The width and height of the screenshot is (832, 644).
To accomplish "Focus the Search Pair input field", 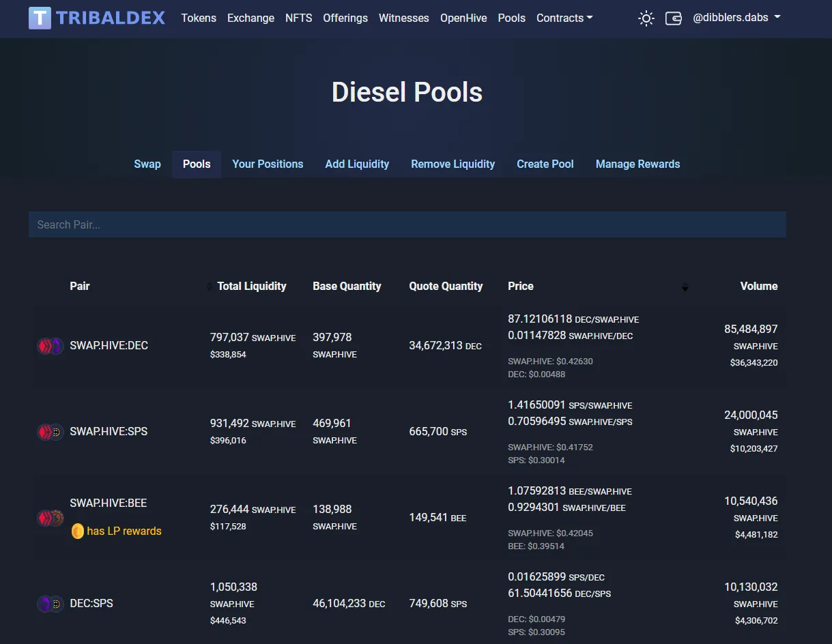I will click(407, 224).
